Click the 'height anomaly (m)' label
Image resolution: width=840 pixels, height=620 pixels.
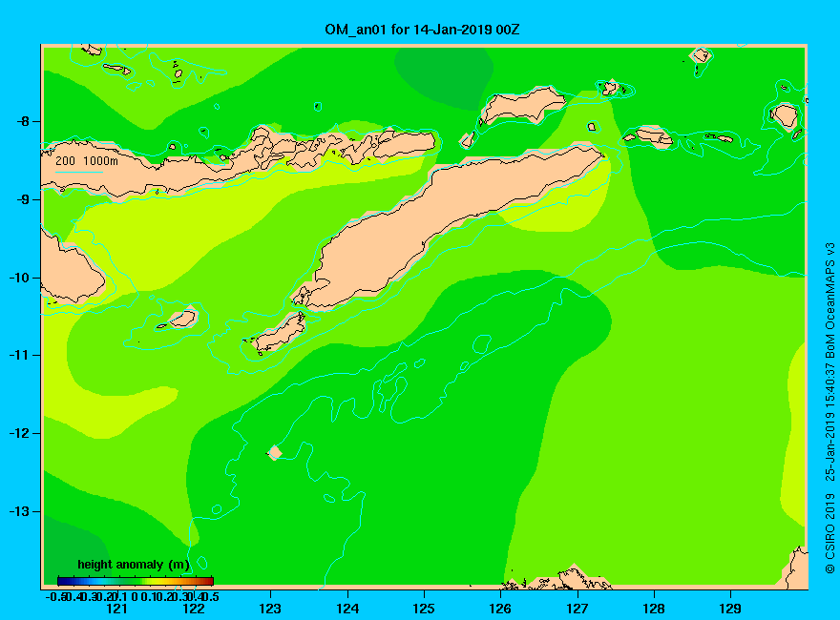click(x=134, y=565)
